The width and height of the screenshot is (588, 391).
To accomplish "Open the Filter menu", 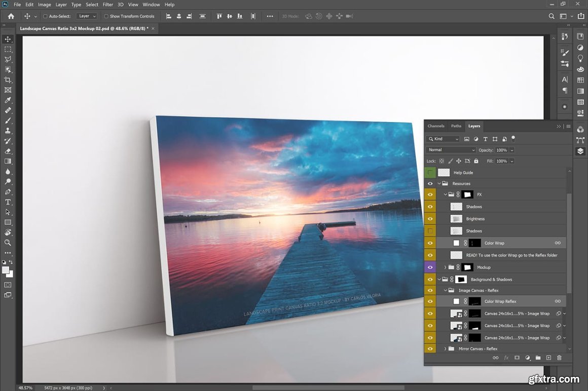I will (x=108, y=5).
